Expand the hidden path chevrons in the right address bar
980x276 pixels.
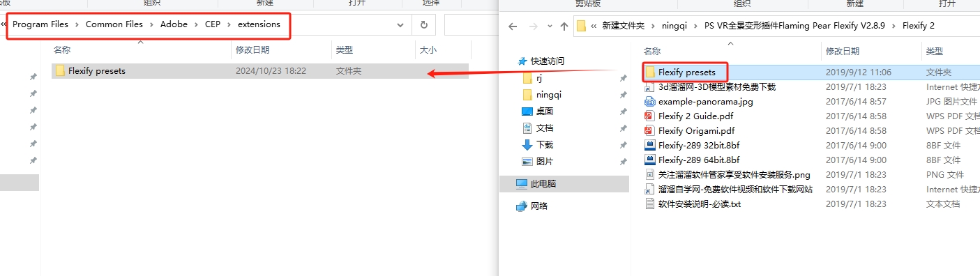(x=594, y=26)
